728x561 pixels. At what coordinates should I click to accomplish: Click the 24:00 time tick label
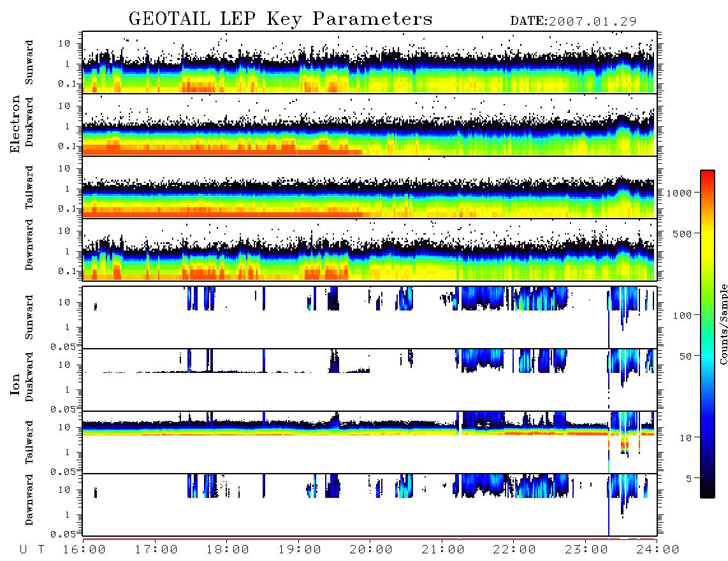click(658, 550)
